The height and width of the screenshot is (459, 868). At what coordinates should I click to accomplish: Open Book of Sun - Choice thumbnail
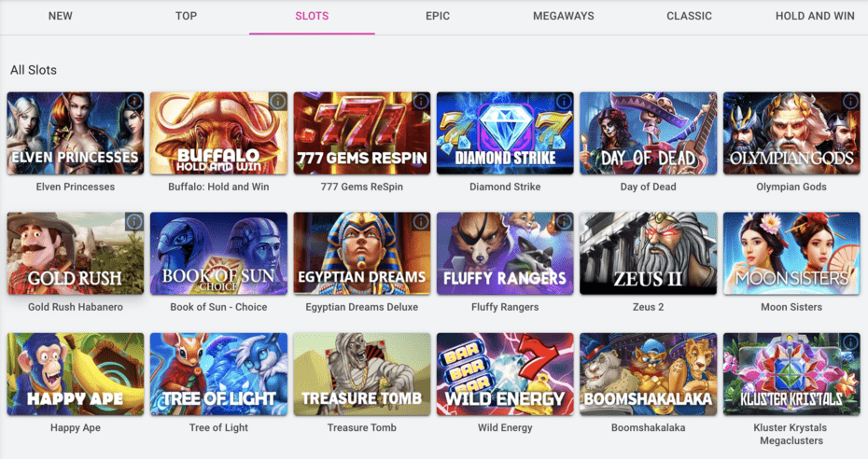pyautogui.click(x=218, y=254)
